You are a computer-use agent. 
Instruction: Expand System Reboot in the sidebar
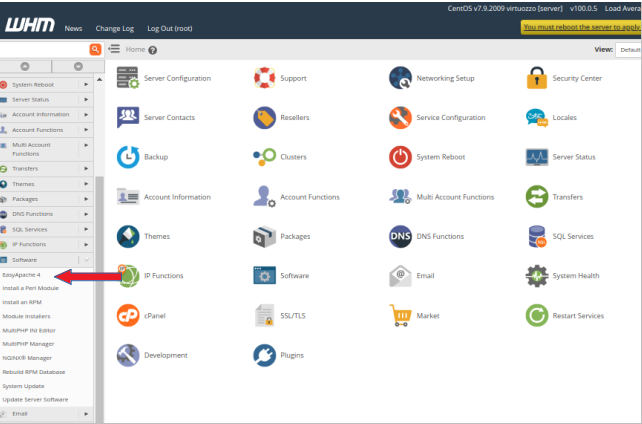point(86,84)
